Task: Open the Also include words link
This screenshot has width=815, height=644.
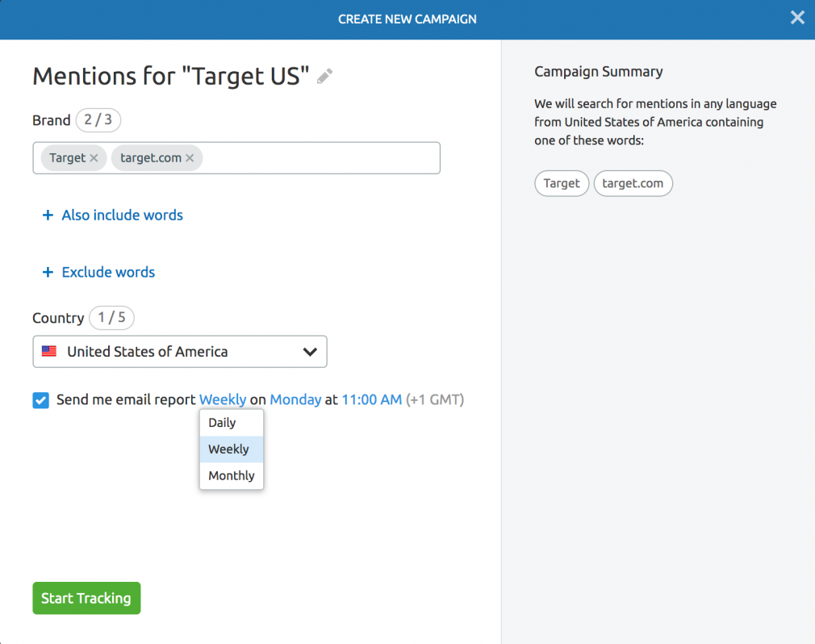Action: coord(123,215)
